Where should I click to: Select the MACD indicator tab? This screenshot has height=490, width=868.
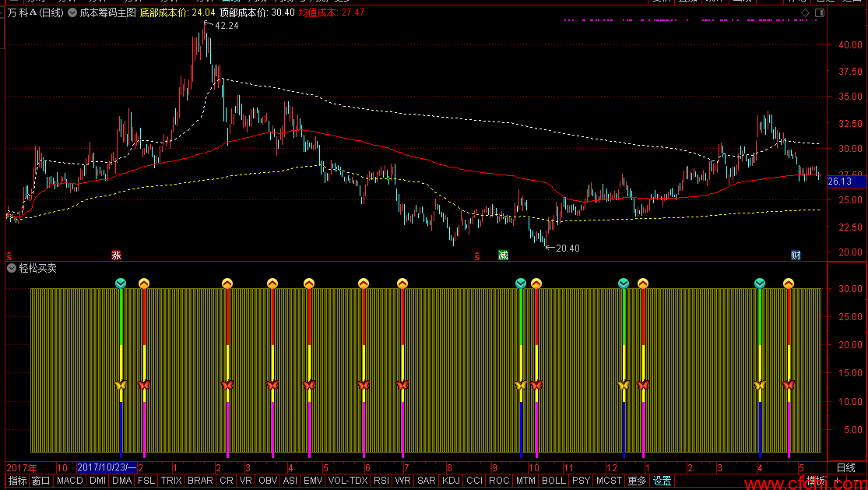click(70, 481)
